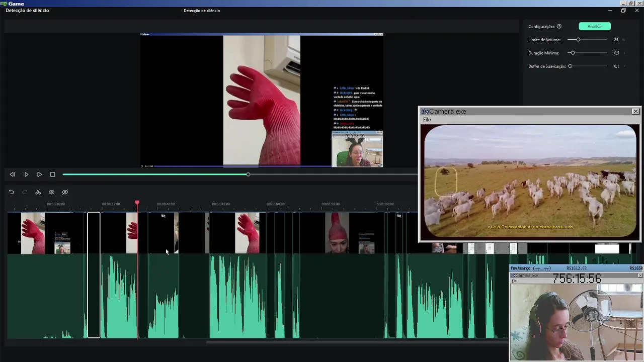Click the pink-hat woman clip thumbnail

pyautogui.click(x=337, y=233)
